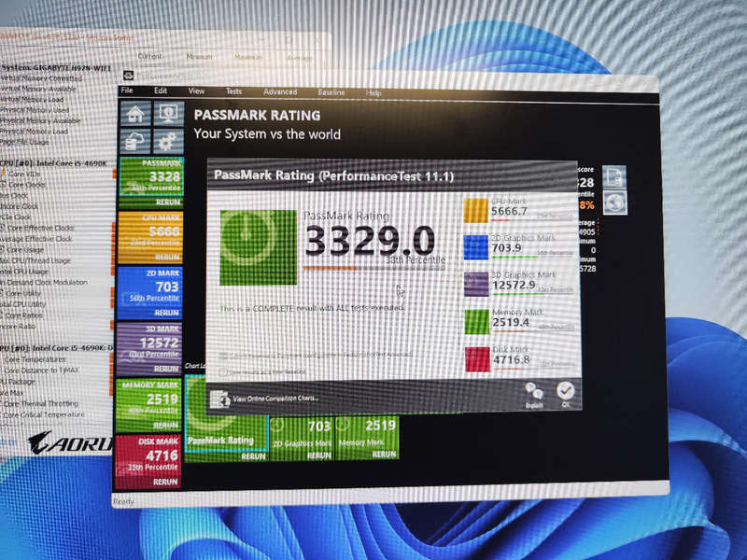Click the orange percentile bar under 3329.0
This screenshot has width=747, height=560.
click(x=331, y=269)
